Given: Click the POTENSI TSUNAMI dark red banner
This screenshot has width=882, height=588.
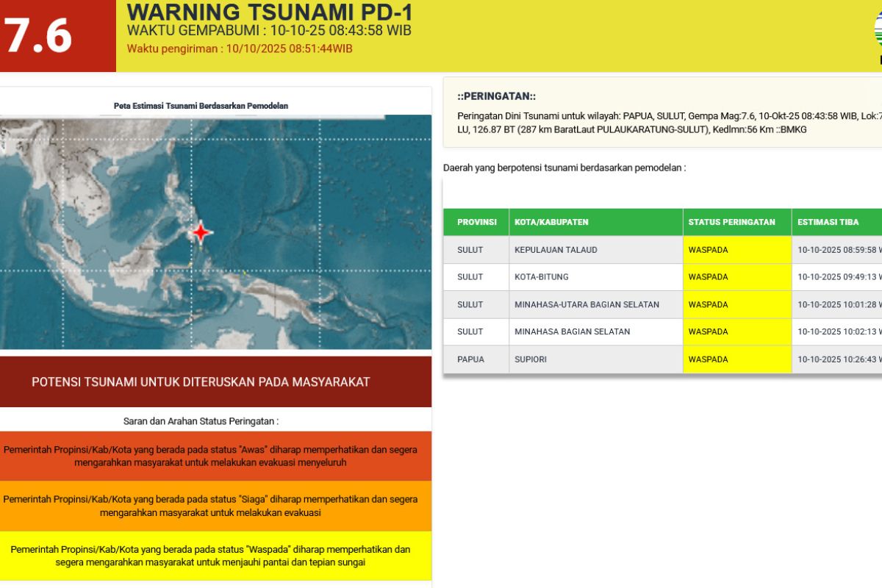Looking at the screenshot, I should 215,381.
